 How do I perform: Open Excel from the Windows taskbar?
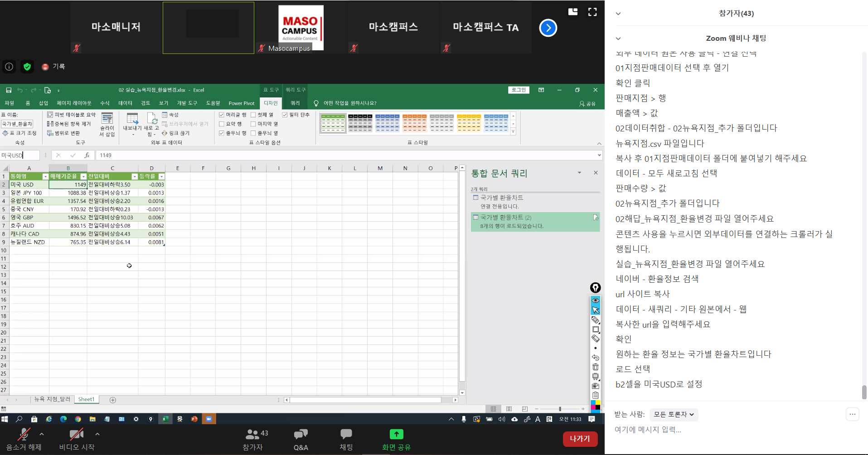click(165, 419)
